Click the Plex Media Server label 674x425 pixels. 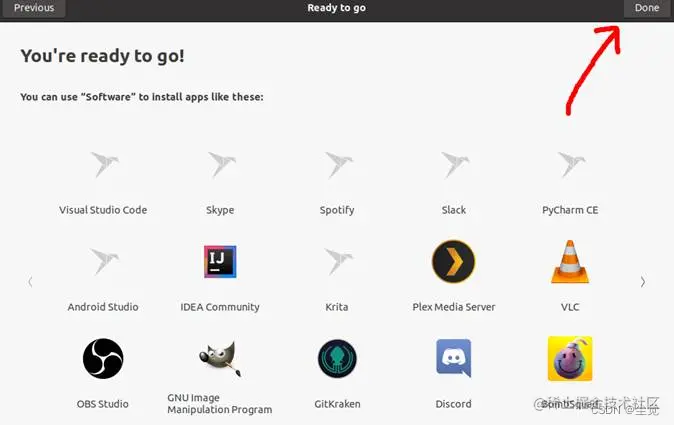pos(453,307)
